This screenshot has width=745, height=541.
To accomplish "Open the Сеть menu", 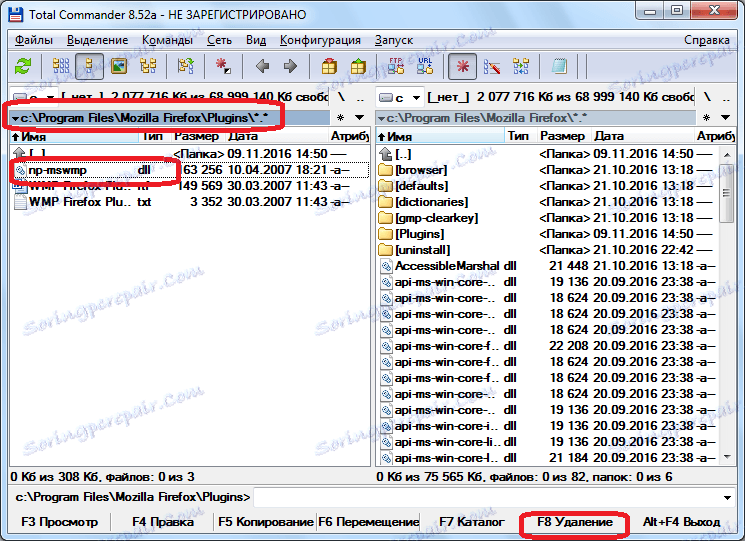I will pyautogui.click(x=219, y=40).
